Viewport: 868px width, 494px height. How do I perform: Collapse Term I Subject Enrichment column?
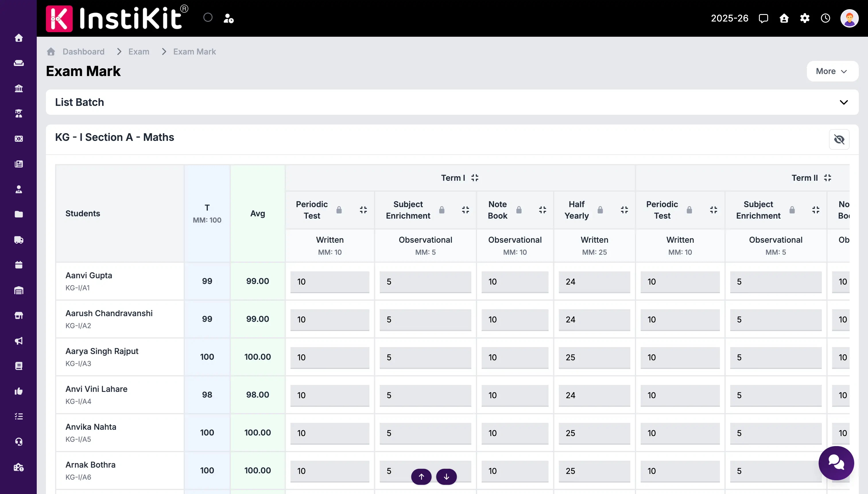tap(465, 210)
